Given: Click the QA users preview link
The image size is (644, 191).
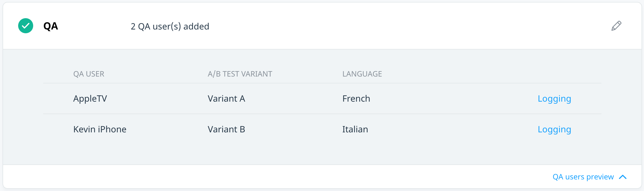Looking at the screenshot, I should pyautogui.click(x=583, y=177).
